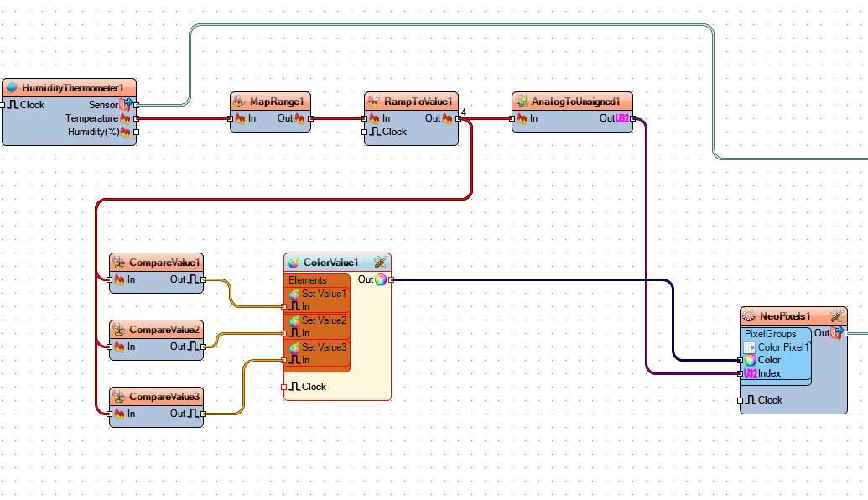Click the CompareValue3 Out pin
This screenshot has height=500, width=868.
pos(204,414)
